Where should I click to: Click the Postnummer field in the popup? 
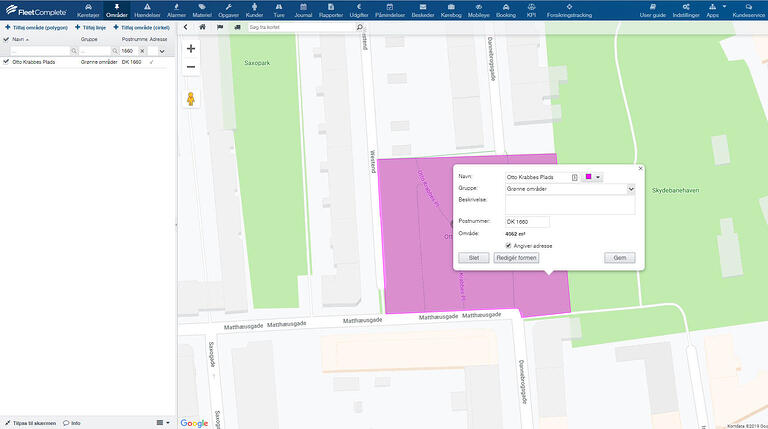coord(527,222)
